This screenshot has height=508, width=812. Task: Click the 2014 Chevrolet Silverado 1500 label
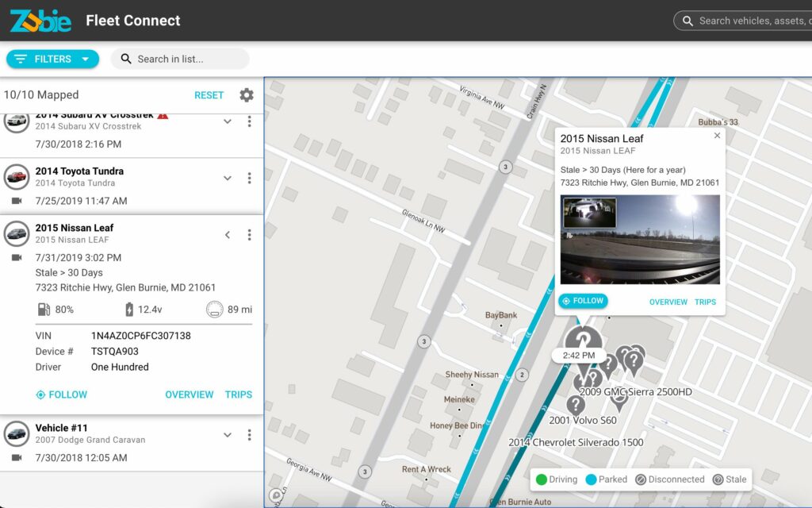tap(576, 443)
